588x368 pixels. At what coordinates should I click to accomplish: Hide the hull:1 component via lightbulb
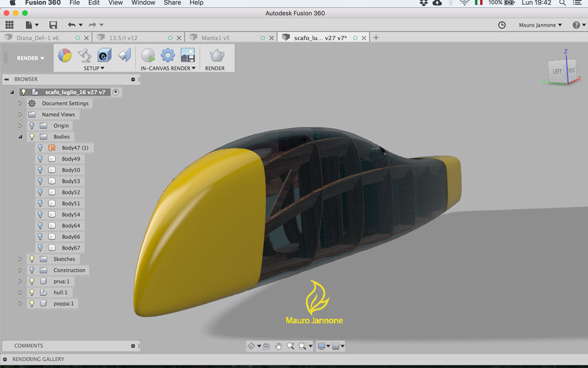[32, 292]
